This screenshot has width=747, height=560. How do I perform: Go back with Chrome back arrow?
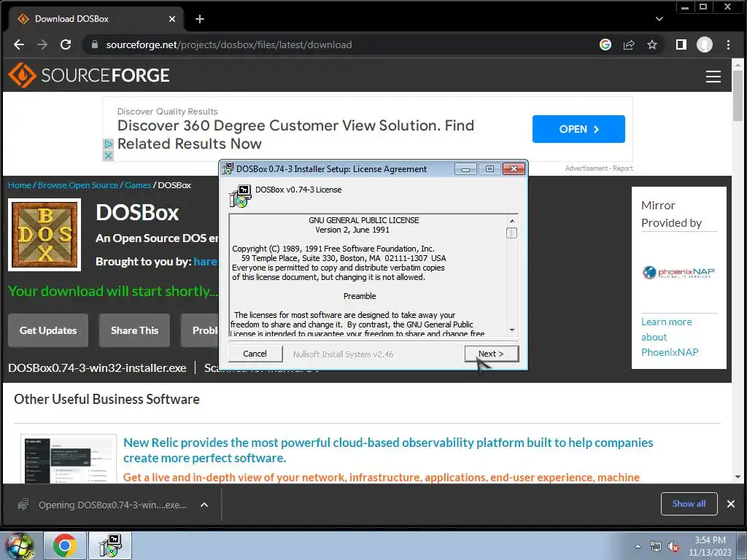pos(19,44)
